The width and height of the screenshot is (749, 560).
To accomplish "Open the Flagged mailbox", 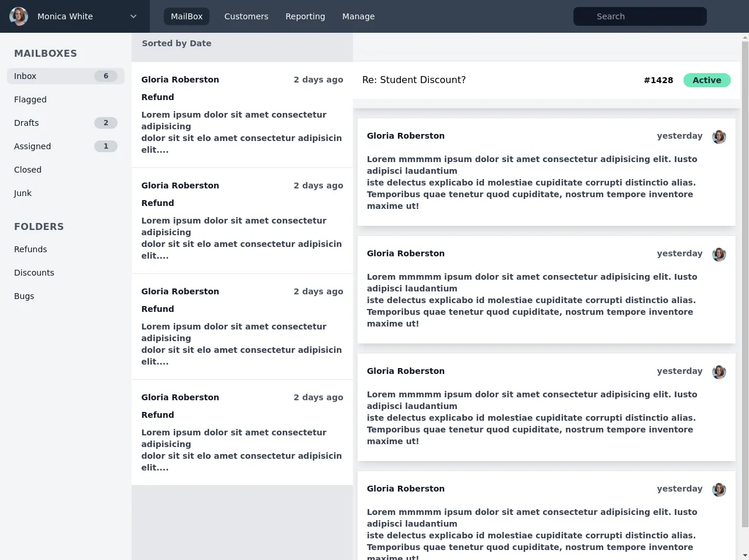I will (30, 99).
